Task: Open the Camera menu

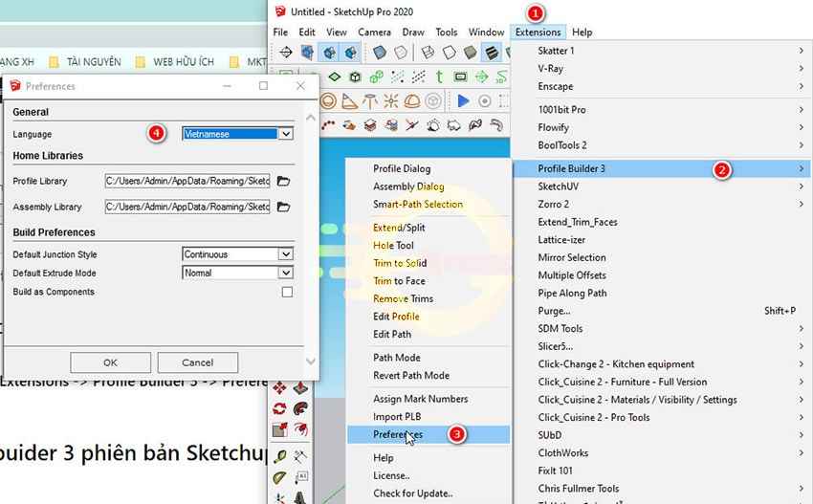Action: 374,33
